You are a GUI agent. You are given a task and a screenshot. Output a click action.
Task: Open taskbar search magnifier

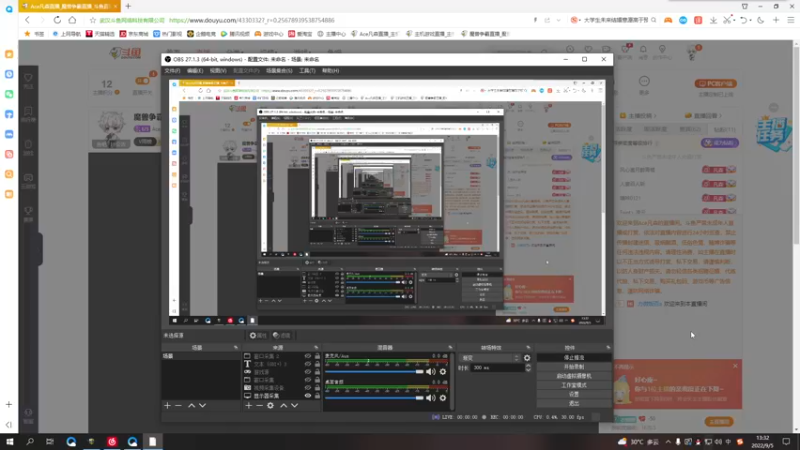click(x=30, y=442)
